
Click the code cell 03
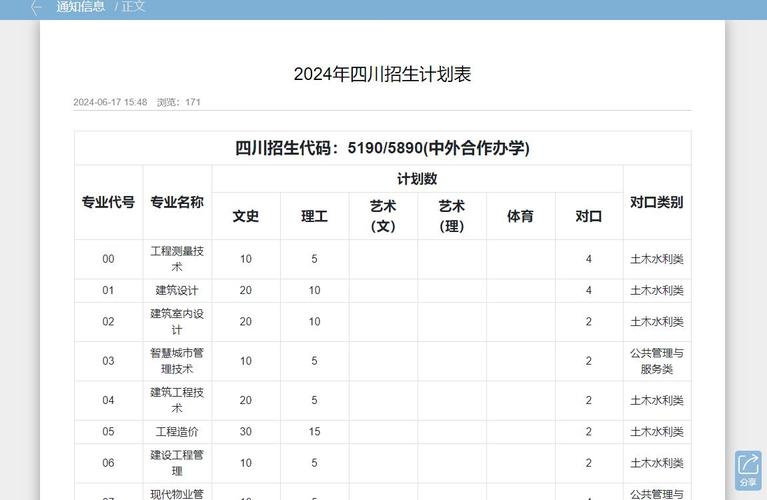pyautogui.click(x=108, y=361)
